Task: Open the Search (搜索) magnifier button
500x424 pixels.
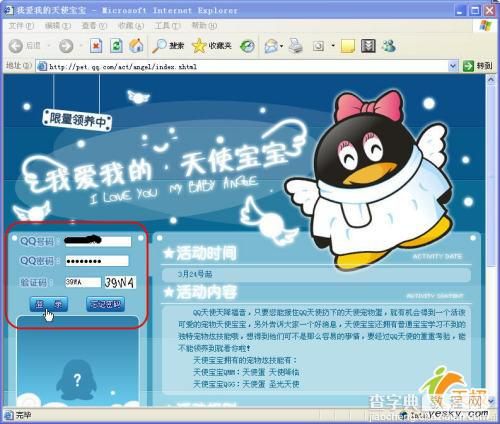Action: tap(168, 46)
